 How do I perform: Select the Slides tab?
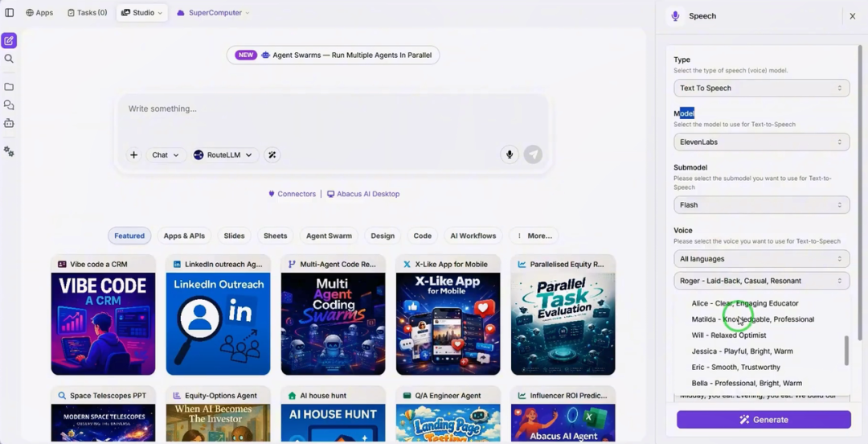click(x=234, y=236)
